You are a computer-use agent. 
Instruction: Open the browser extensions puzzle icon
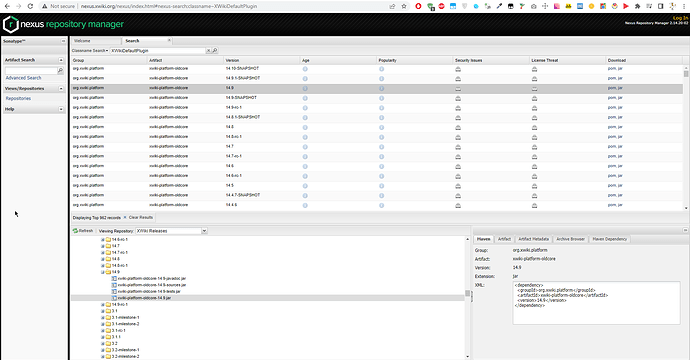[637, 6]
